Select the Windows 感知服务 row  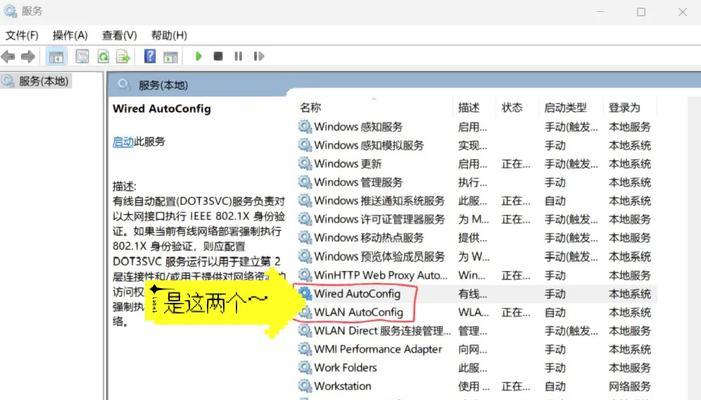[x=475, y=127]
